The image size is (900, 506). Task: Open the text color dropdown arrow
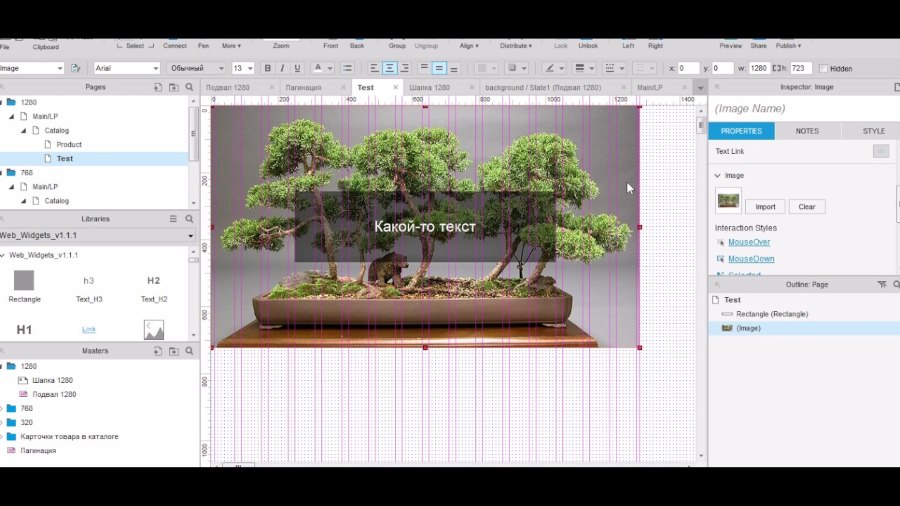pyautogui.click(x=330, y=68)
